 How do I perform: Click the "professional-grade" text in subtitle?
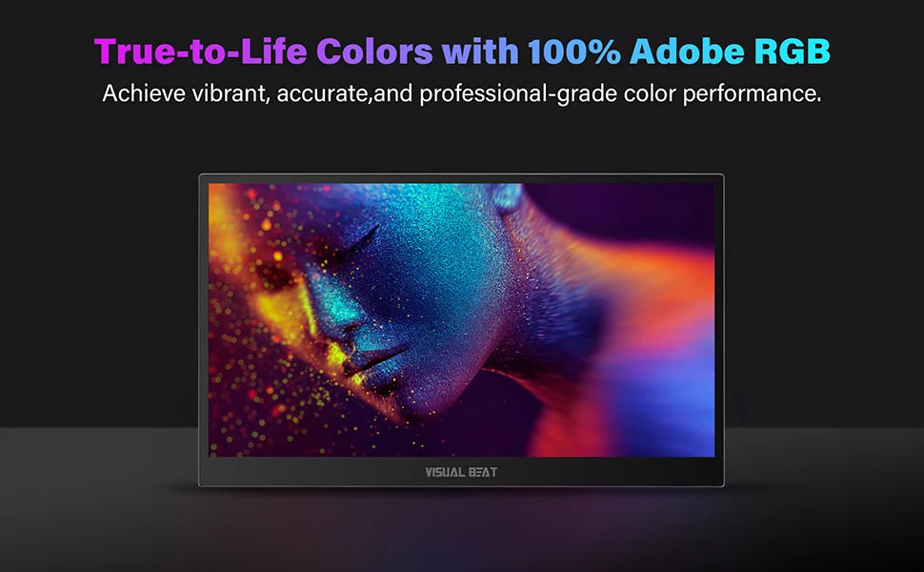tap(518, 93)
